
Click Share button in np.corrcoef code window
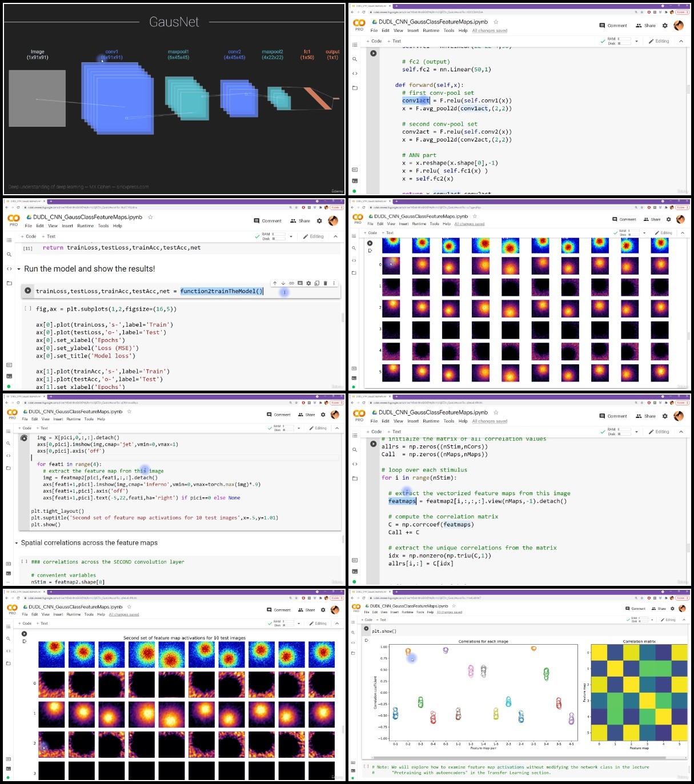pos(645,416)
